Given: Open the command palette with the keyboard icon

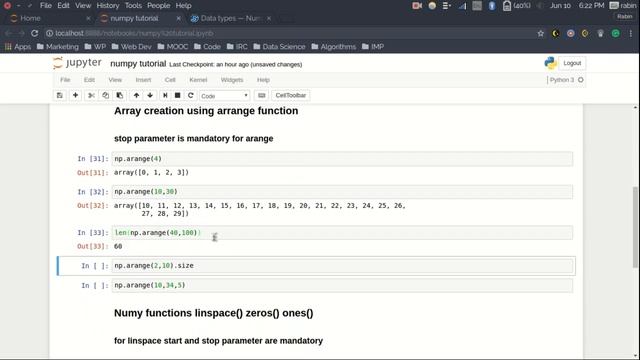Looking at the screenshot, I should click(262, 96).
